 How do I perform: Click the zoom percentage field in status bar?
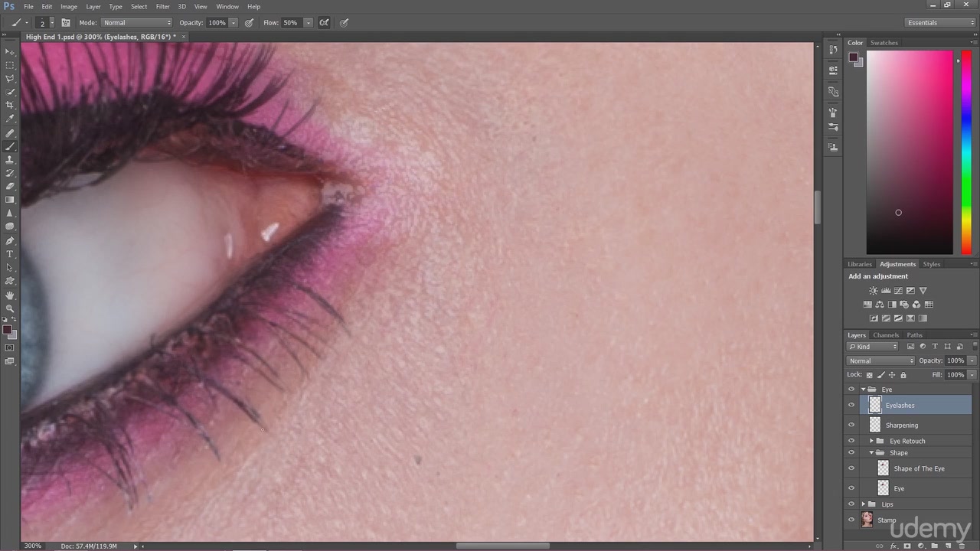(33, 546)
